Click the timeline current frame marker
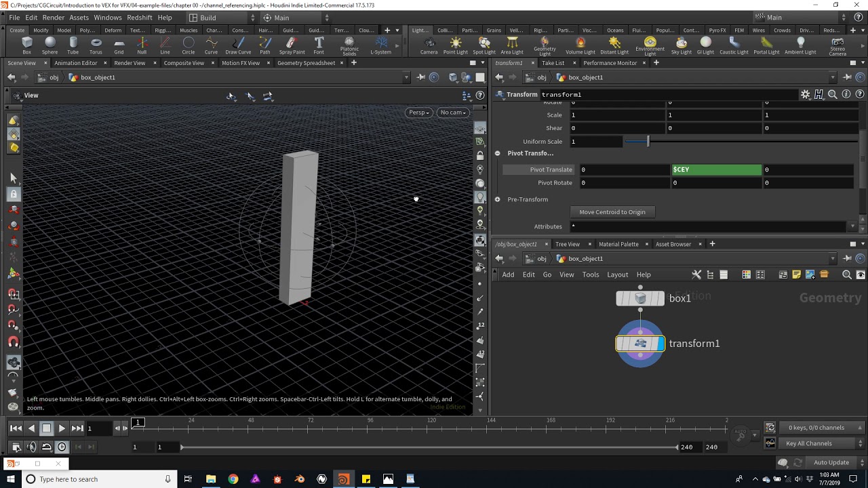868x488 pixels. coord(138,423)
